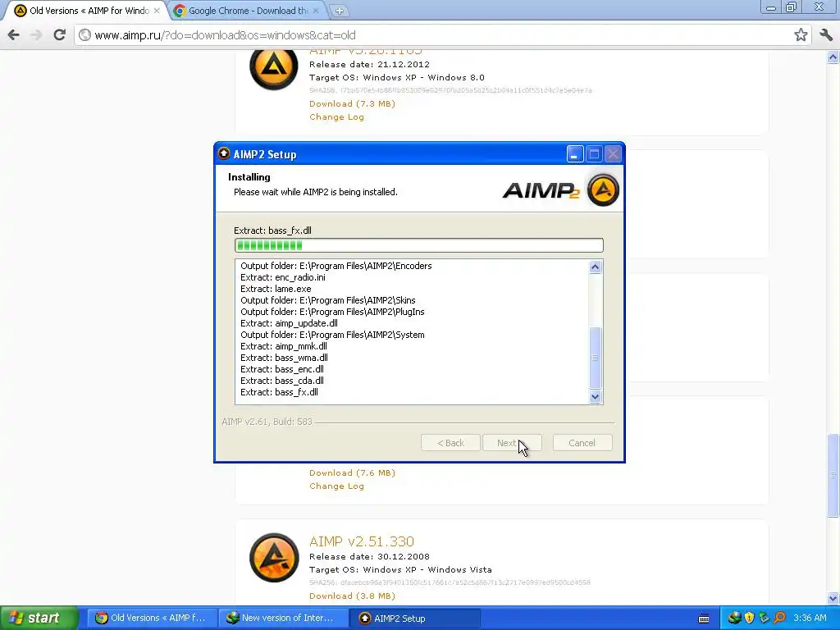Reload the page with the refresh icon
This screenshot has width=840, height=630.
[59, 35]
